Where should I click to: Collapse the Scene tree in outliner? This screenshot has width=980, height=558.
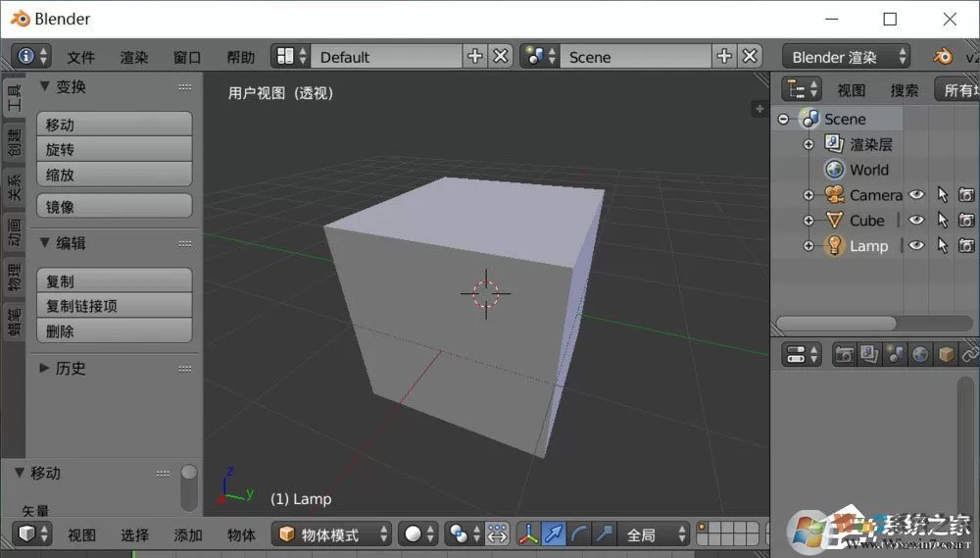click(783, 119)
